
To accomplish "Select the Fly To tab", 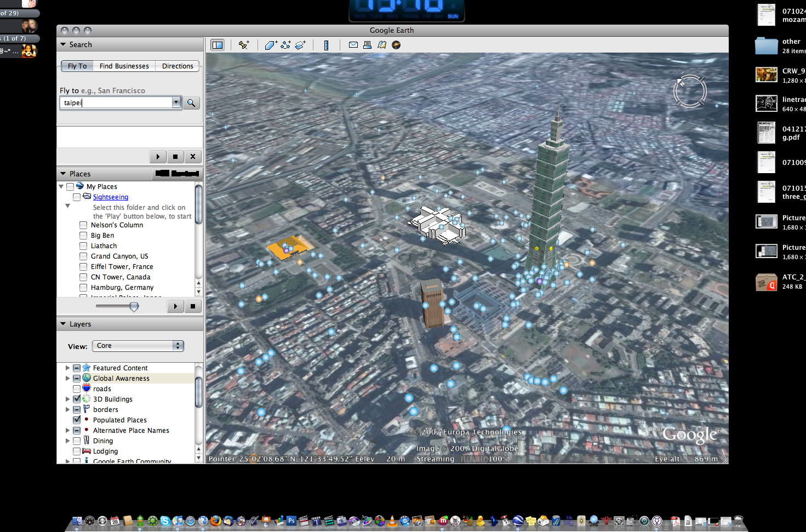I will (x=77, y=66).
